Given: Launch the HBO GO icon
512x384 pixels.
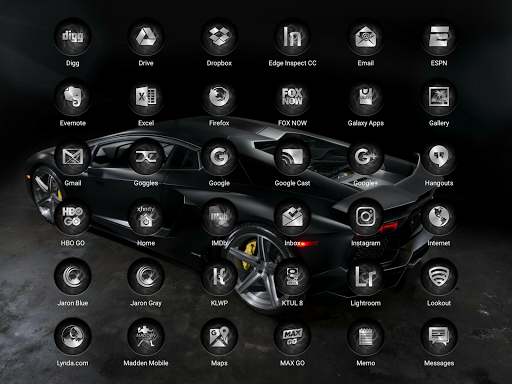Looking at the screenshot, I should 72,217.
